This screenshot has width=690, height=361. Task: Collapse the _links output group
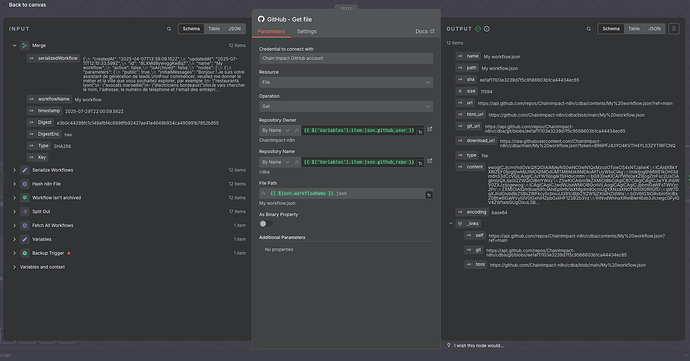[x=451, y=224]
